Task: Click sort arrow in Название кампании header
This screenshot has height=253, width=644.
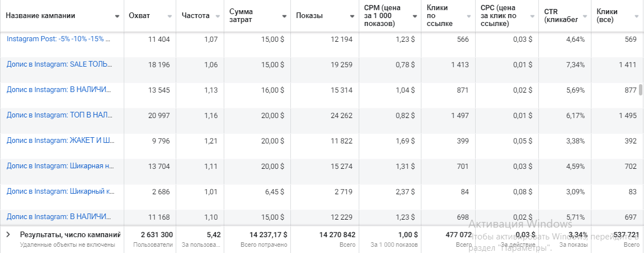Action: [117, 16]
